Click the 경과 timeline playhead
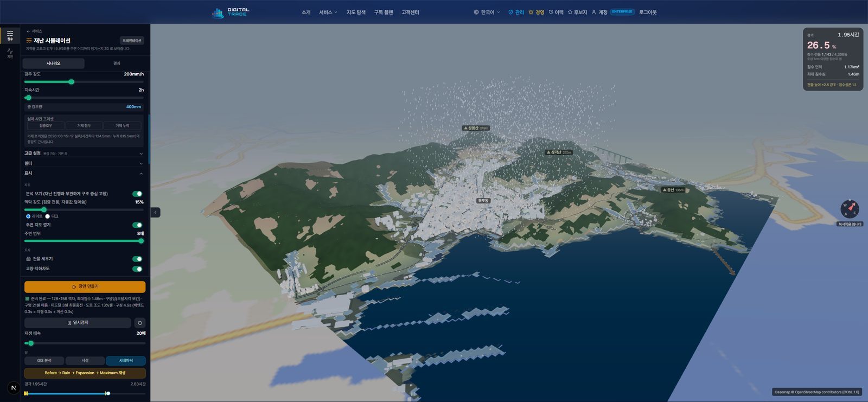 point(108,393)
